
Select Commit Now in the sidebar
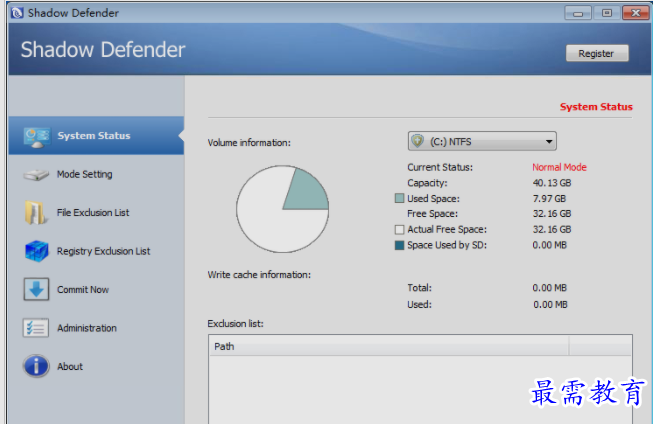coord(96,289)
